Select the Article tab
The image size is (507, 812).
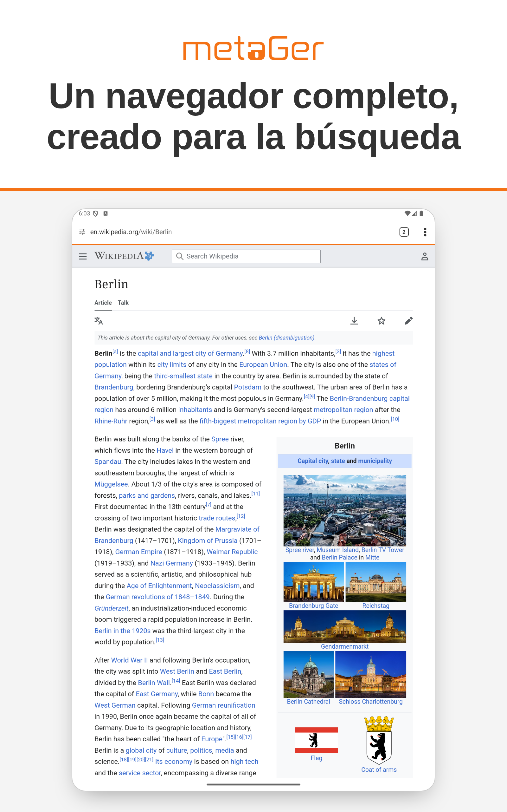pyautogui.click(x=103, y=303)
